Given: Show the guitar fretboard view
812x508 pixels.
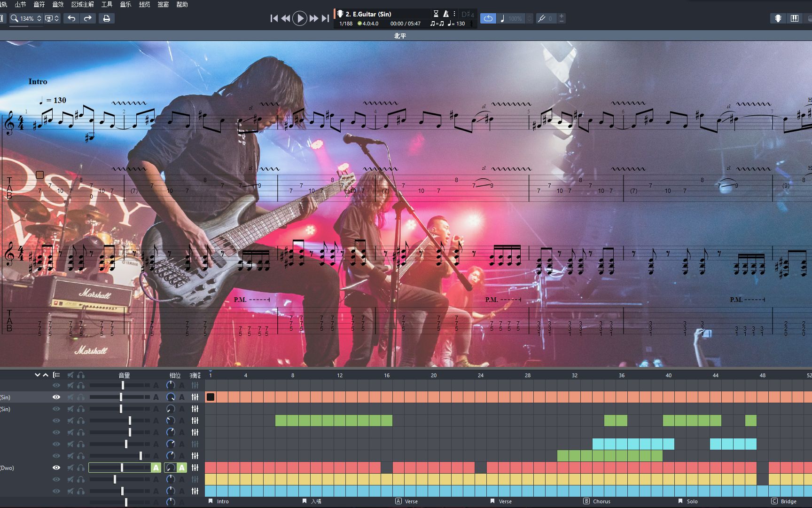Looking at the screenshot, I should tap(778, 18).
